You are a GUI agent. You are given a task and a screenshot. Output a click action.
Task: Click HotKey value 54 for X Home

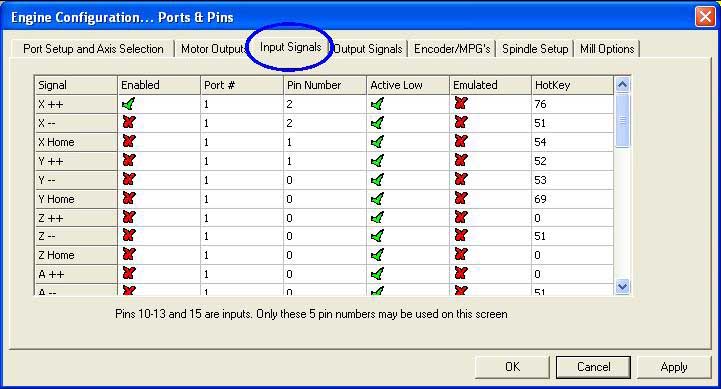click(572, 142)
